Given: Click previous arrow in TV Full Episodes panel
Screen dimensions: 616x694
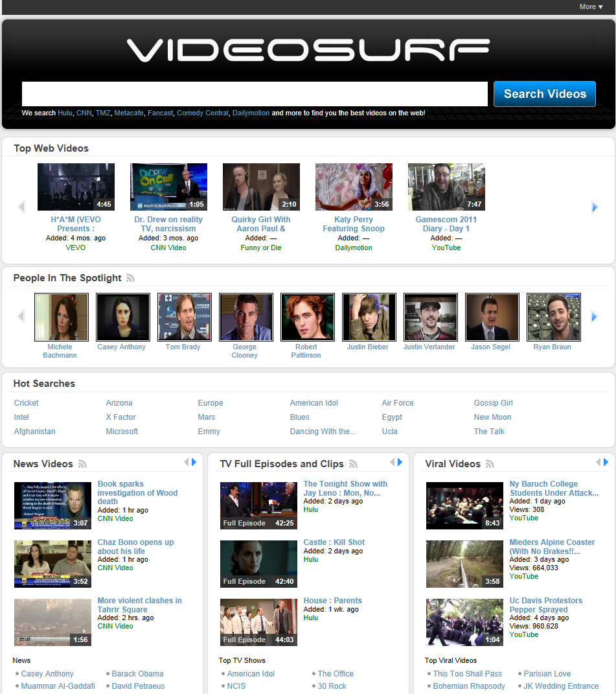Looking at the screenshot, I should pos(392,462).
